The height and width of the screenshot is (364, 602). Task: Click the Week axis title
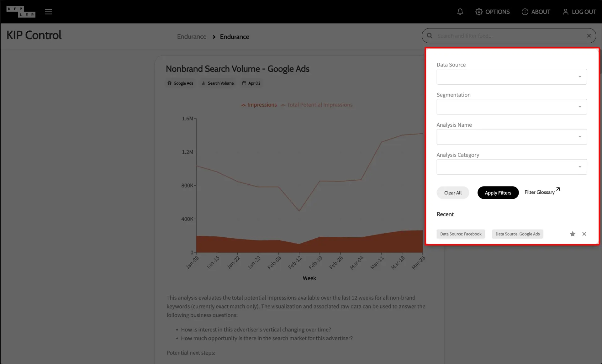[309, 278]
